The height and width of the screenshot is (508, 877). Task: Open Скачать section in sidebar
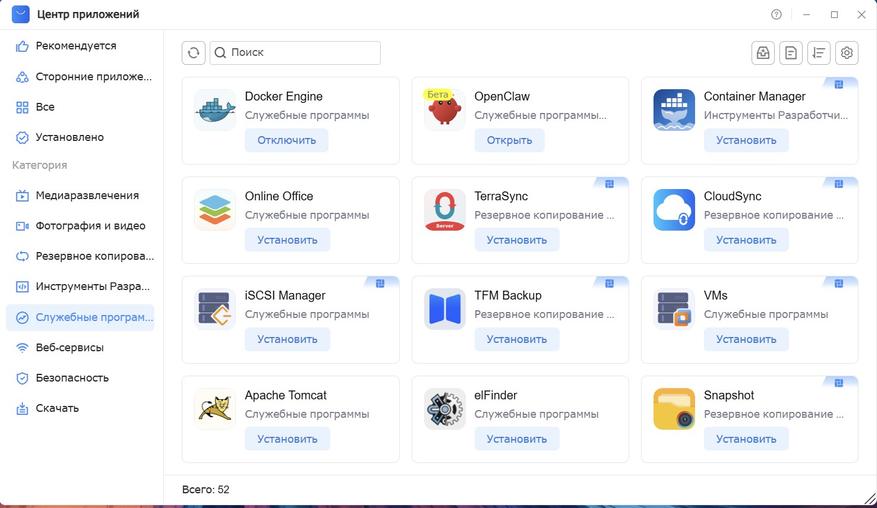80,408
